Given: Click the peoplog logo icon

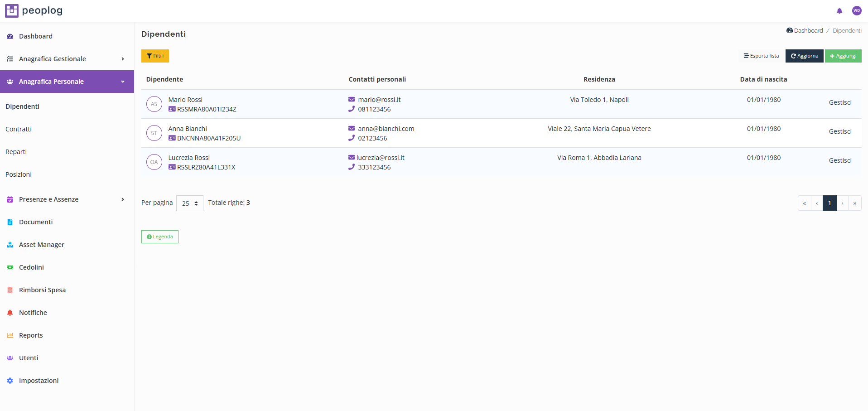Looking at the screenshot, I should coord(12,10).
